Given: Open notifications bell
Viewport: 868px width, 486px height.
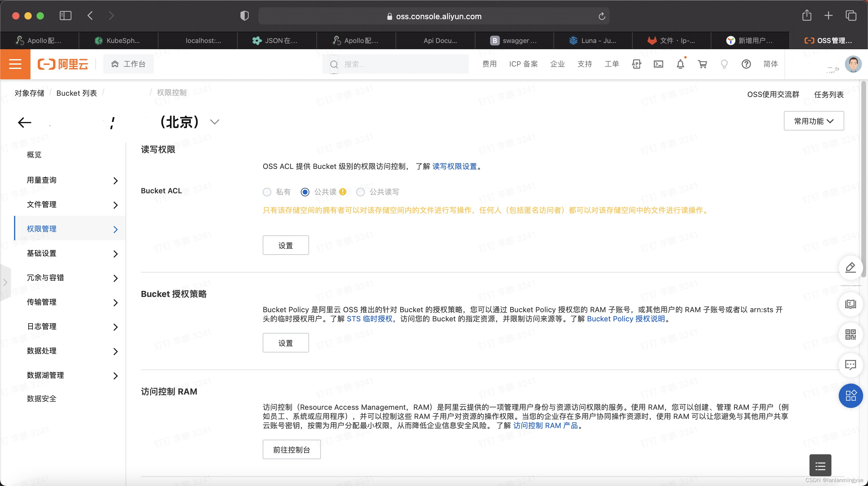Looking at the screenshot, I should (x=680, y=64).
